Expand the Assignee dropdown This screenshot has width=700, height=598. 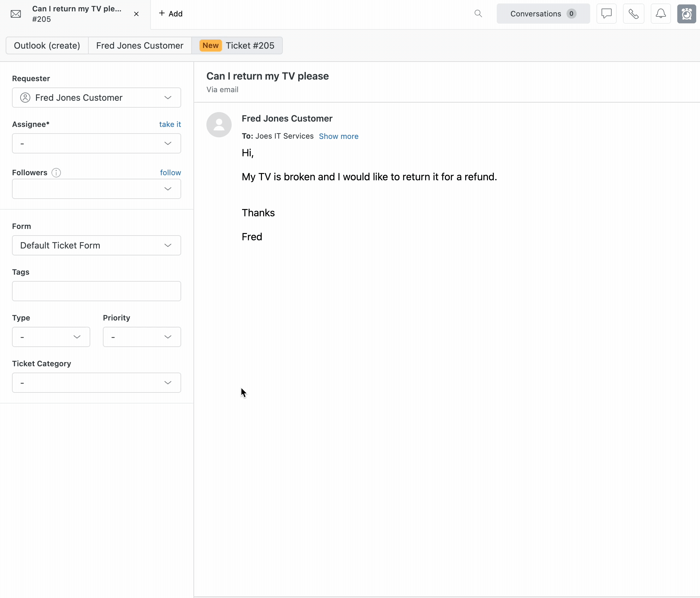pyautogui.click(x=97, y=143)
